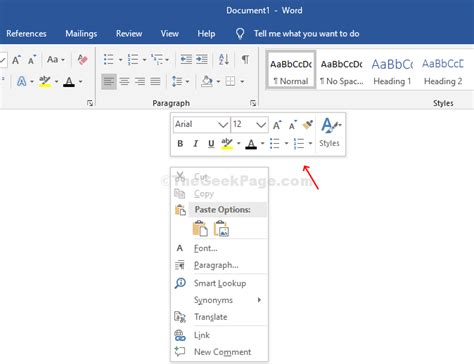Expand Synonyms submenu
The width and height of the screenshot is (474, 364).
click(x=219, y=300)
